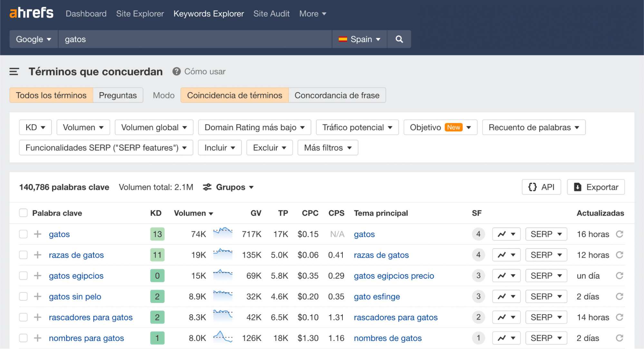Select the checkbox for gatos egipcios
This screenshot has width=644, height=349.
[x=23, y=276]
